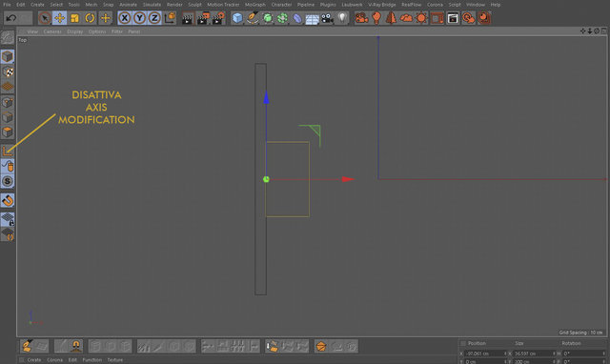
Task: Select the Move tool in top toolbar
Action: pos(59,18)
